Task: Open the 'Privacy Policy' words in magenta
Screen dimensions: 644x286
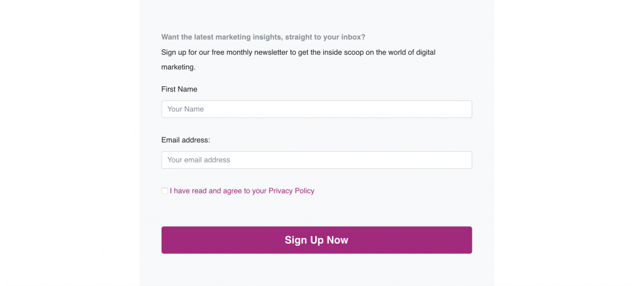Action: coord(291,191)
